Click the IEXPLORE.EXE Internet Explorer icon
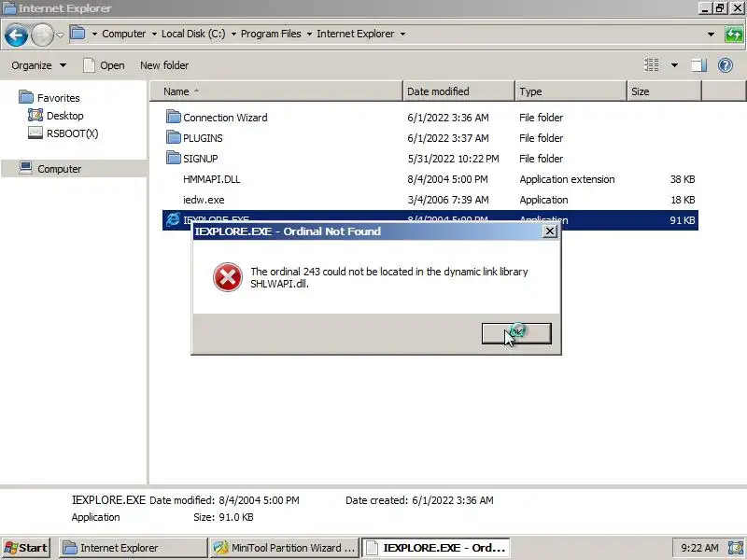 pos(173,219)
